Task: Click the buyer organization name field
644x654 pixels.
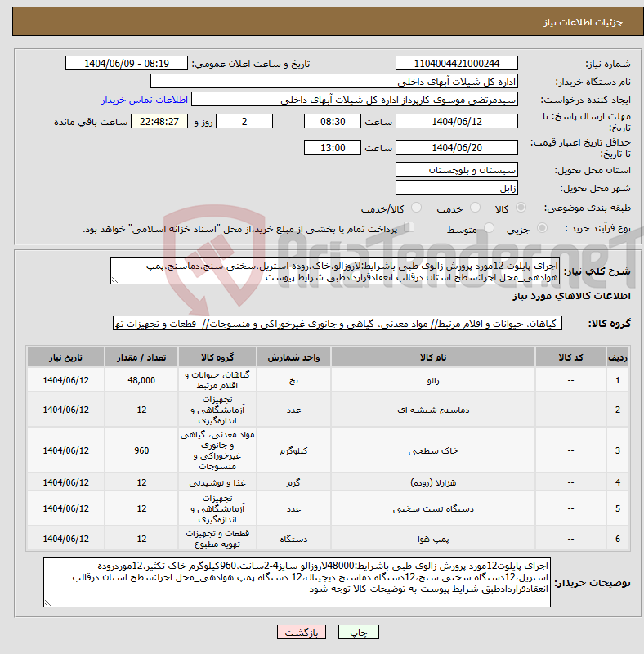Action: point(334,81)
